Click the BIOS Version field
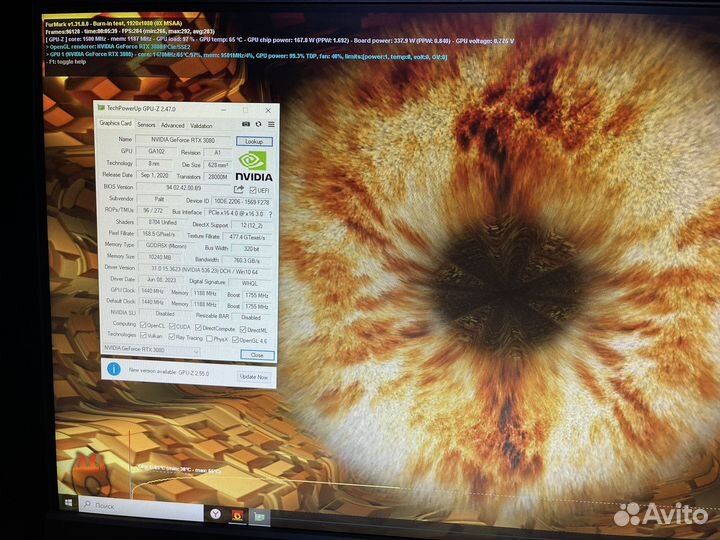The width and height of the screenshot is (720, 540). point(183,187)
